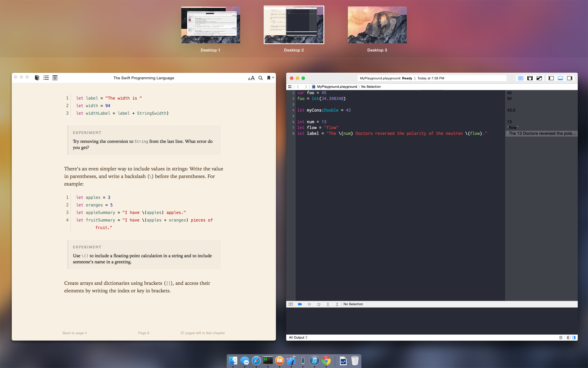Open the font size AA options in iBooks
The image size is (588, 368).
tap(251, 78)
